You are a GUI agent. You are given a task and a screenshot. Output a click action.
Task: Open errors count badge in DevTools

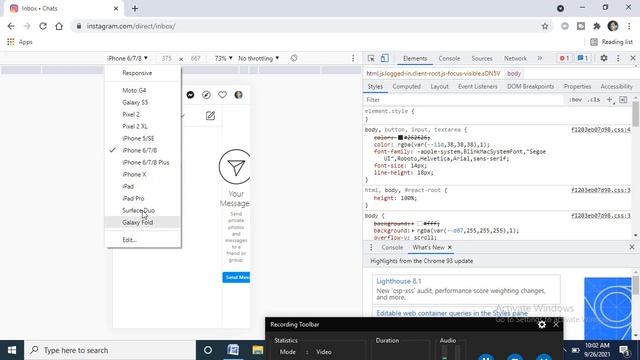click(564, 58)
